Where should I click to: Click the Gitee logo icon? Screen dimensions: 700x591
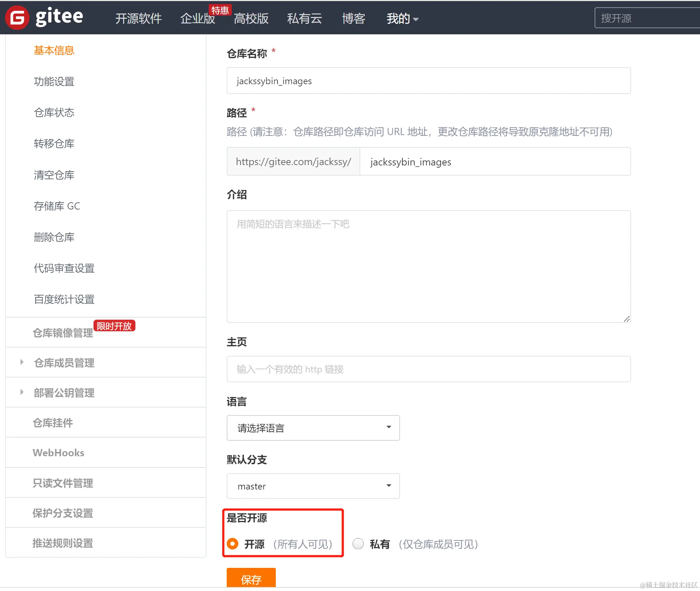click(x=17, y=18)
